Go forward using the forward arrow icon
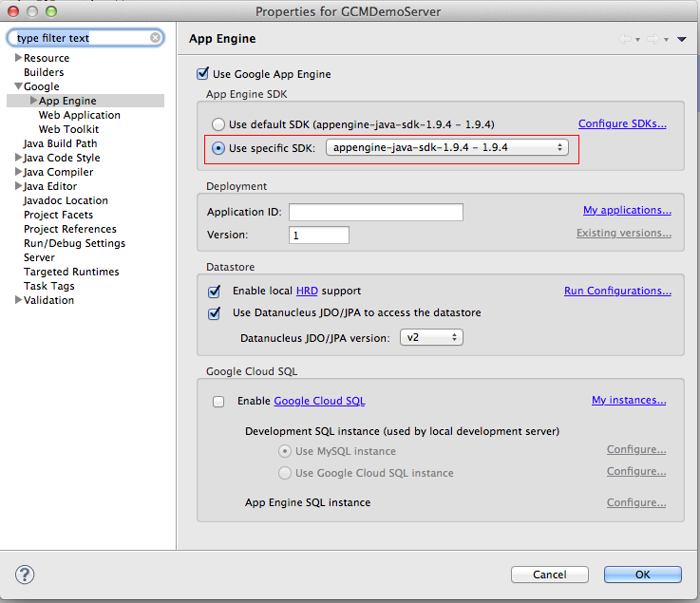 click(653, 39)
